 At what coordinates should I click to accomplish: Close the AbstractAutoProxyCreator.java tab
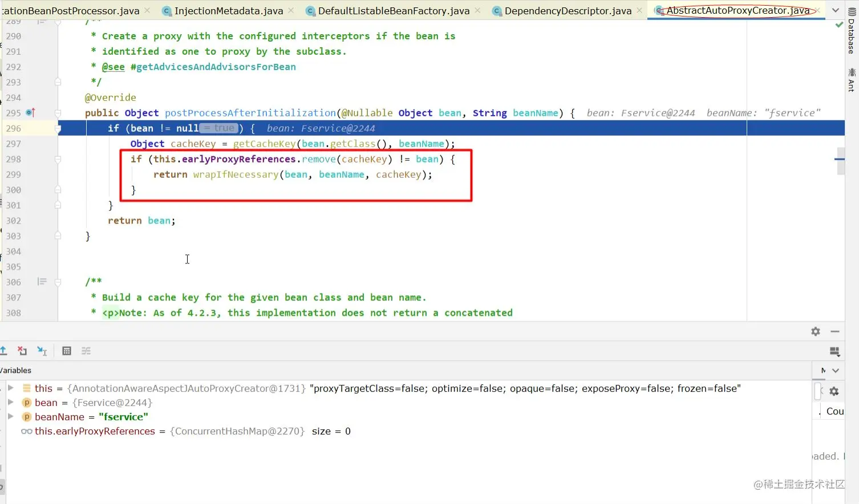click(x=817, y=10)
